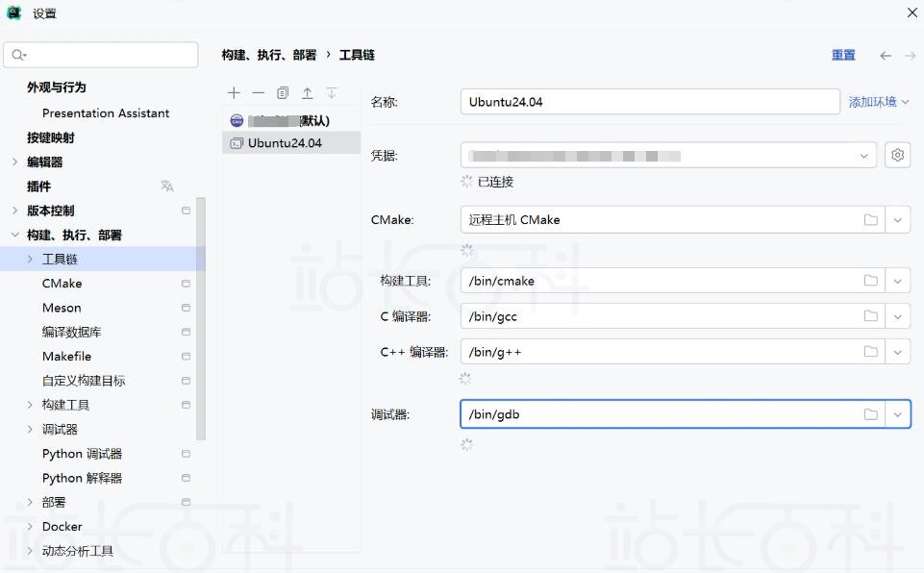Click the copy toolchain icon
The width and height of the screenshot is (924, 573).
click(x=283, y=93)
